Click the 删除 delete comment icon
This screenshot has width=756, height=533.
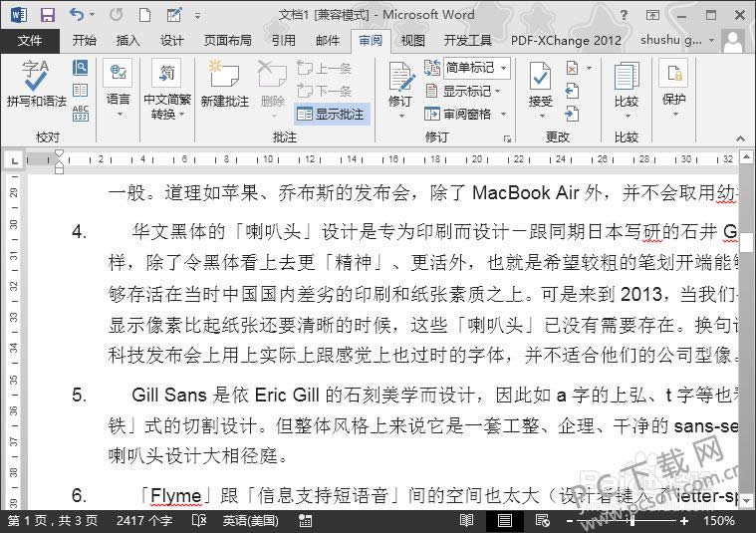point(272,75)
